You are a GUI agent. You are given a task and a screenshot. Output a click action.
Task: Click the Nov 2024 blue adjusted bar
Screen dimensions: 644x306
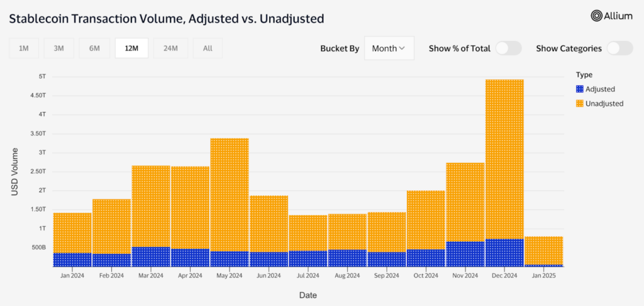click(x=465, y=254)
